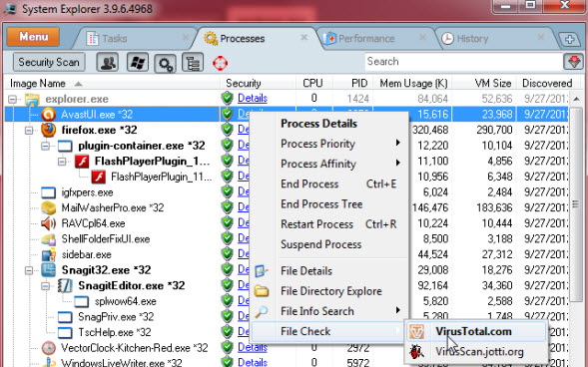Click the red arrow icon beside Search
Image resolution: width=588 pixels, height=367 pixels.
pyautogui.click(x=574, y=62)
